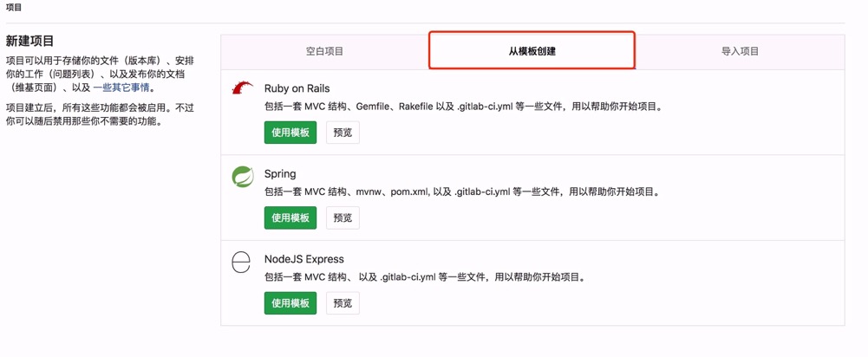
Task: Use the NodeJS Express template
Action: point(290,303)
